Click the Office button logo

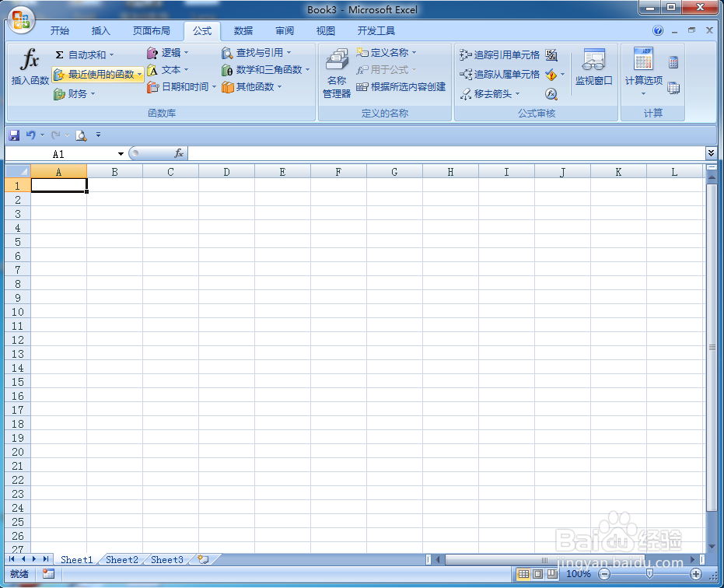click(x=21, y=21)
